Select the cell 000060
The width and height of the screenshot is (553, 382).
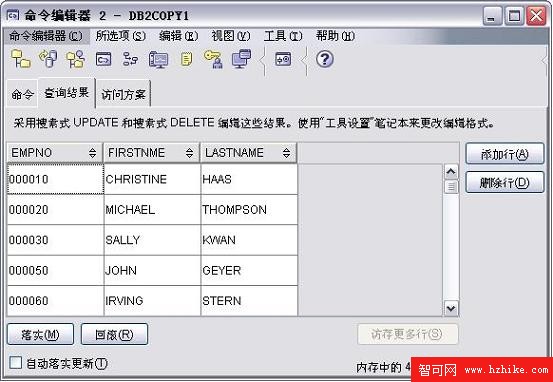55,301
